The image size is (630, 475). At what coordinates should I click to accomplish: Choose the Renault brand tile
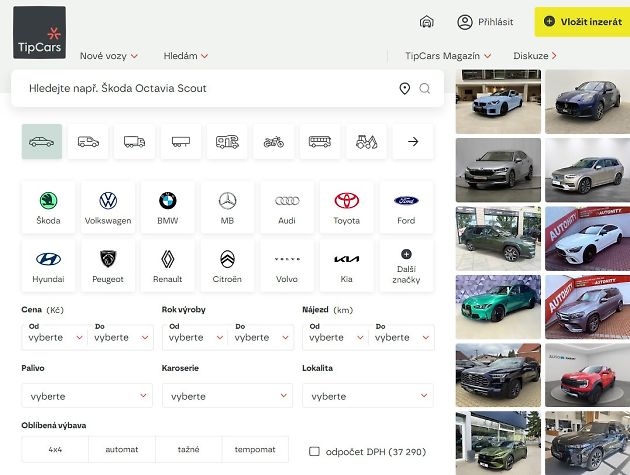tap(168, 266)
